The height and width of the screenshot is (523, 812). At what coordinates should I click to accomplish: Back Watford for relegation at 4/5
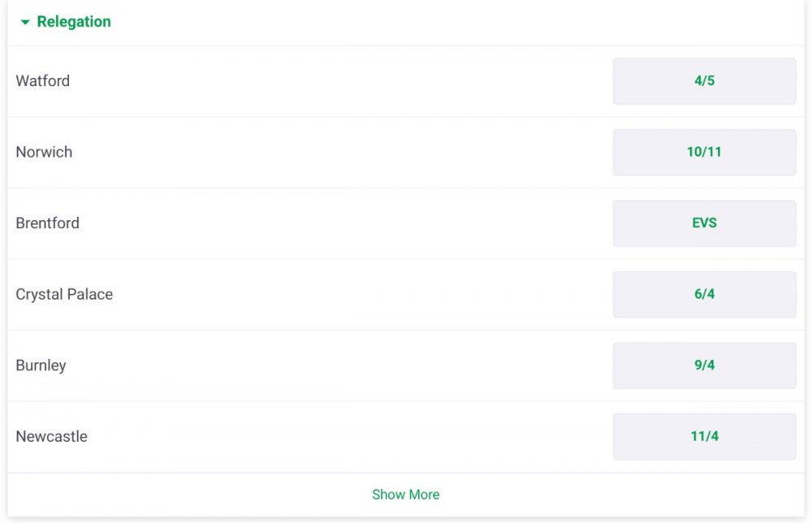pyautogui.click(x=704, y=81)
